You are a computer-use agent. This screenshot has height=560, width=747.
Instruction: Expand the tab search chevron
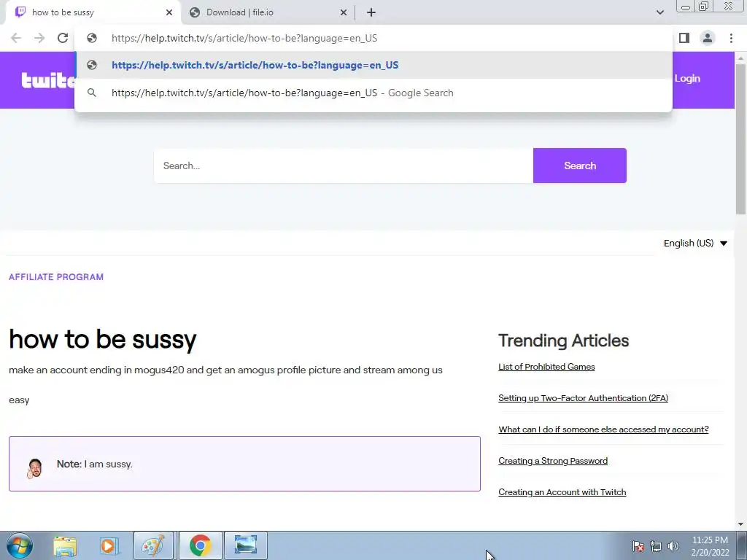659,12
